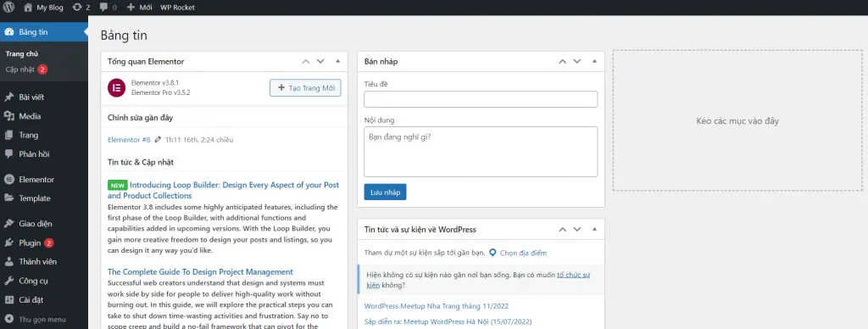This screenshot has height=329, width=868.
Task: Collapse Tin tức và sự kiện WordPress widget
Action: point(594,229)
